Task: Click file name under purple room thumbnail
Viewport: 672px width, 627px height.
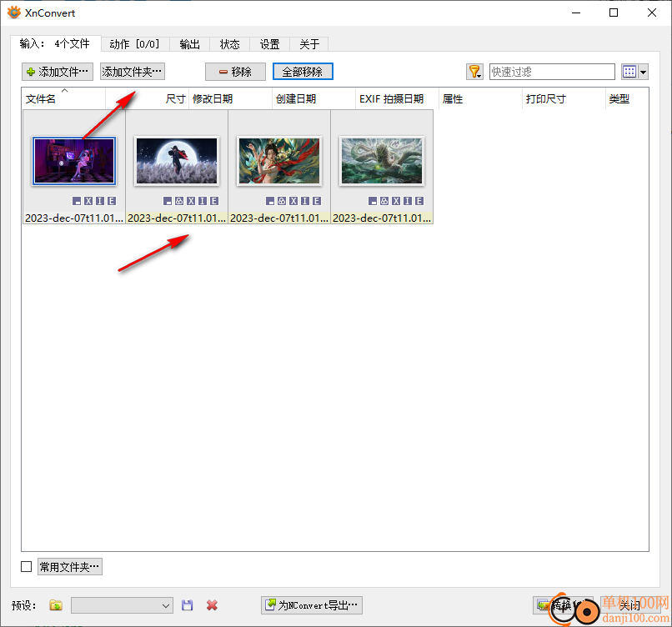Action: tap(74, 218)
